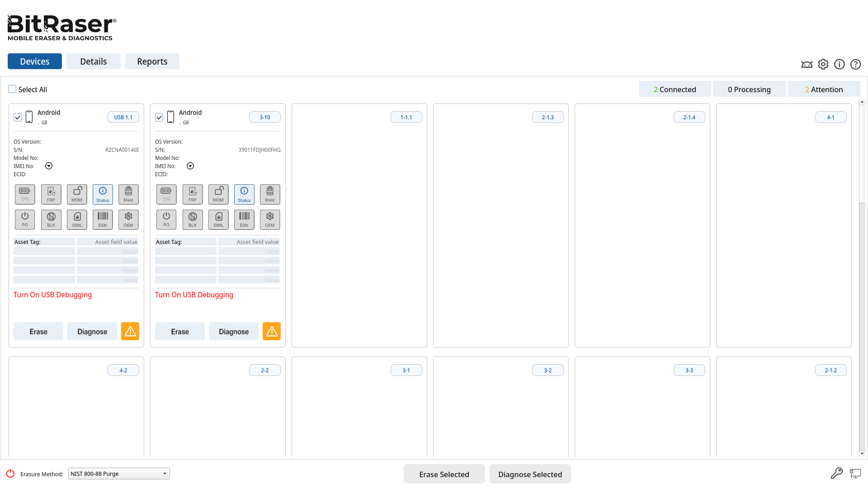Filter by 0 Processing devices
This screenshot has height=488, width=868.
point(749,89)
